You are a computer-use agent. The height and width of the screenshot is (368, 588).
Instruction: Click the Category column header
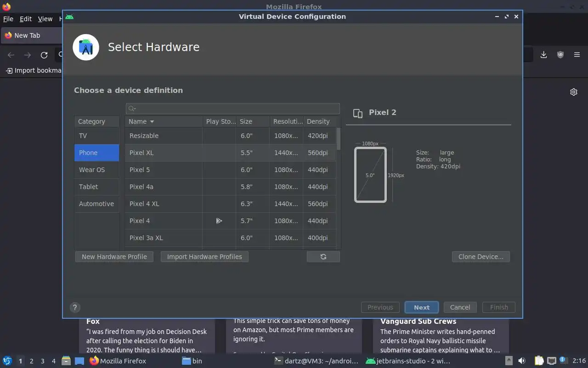click(x=97, y=121)
